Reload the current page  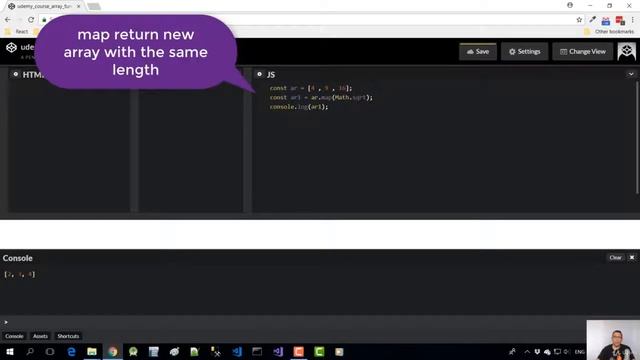[31, 20]
